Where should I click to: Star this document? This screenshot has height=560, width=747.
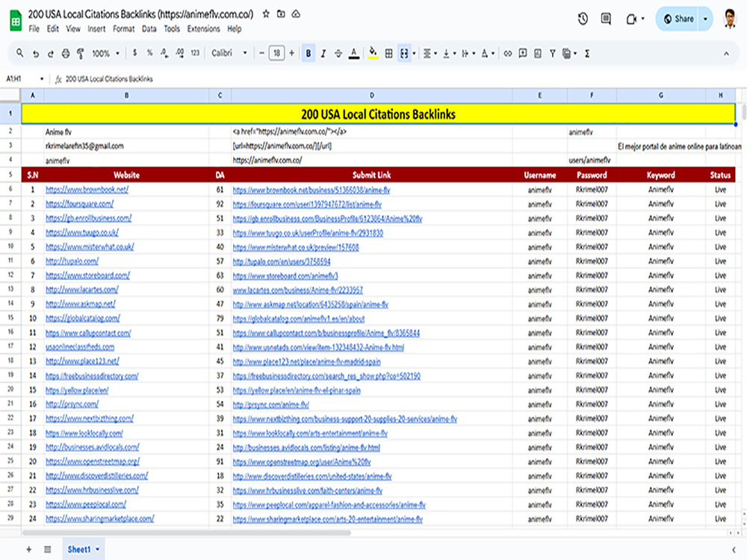click(x=266, y=13)
